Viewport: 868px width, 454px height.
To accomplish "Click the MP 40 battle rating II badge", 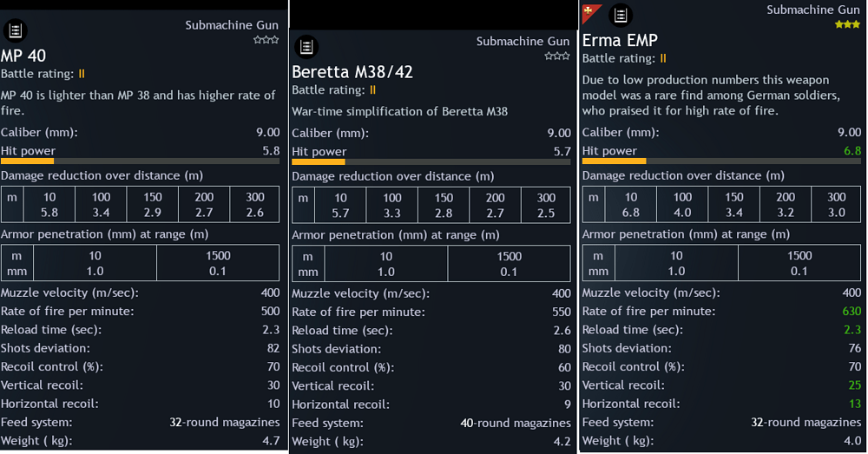I will coord(82,74).
